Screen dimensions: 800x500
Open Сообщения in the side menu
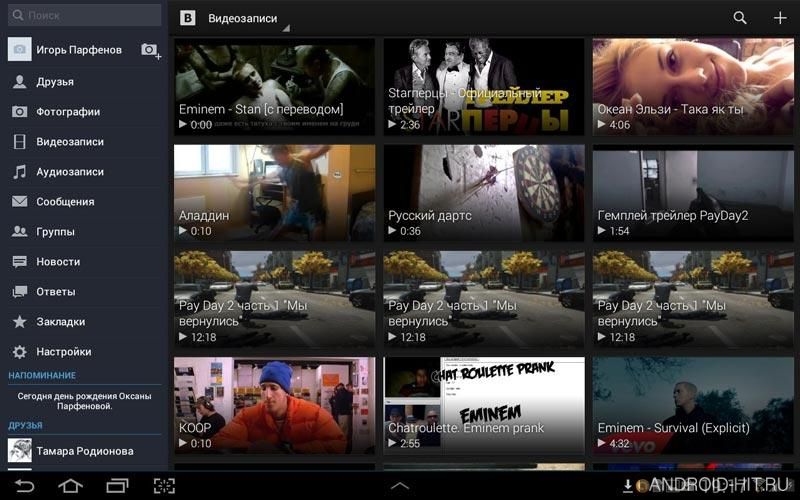pos(85,202)
